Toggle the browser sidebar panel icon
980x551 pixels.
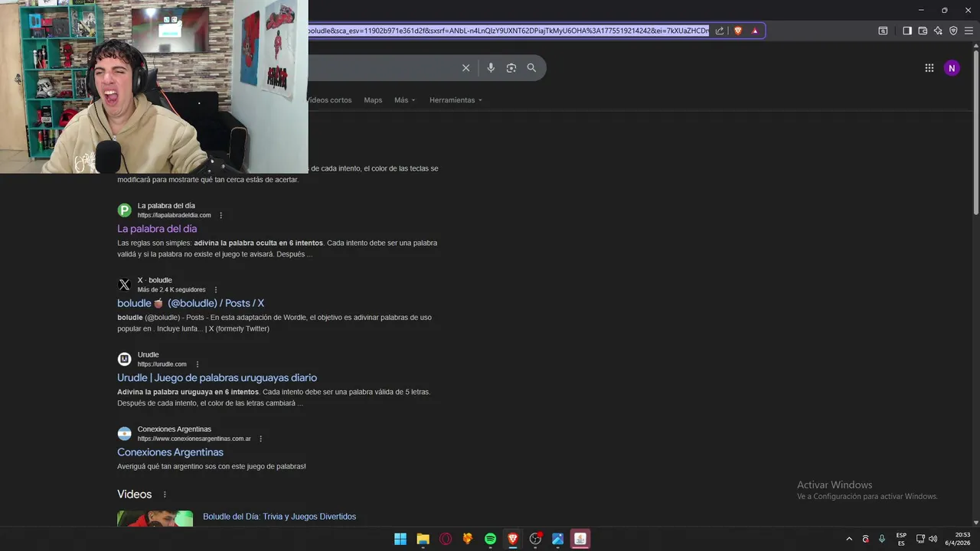pyautogui.click(x=907, y=31)
